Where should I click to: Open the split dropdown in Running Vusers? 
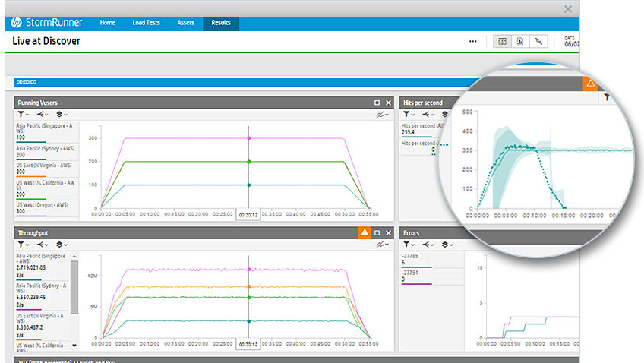[x=43, y=114]
